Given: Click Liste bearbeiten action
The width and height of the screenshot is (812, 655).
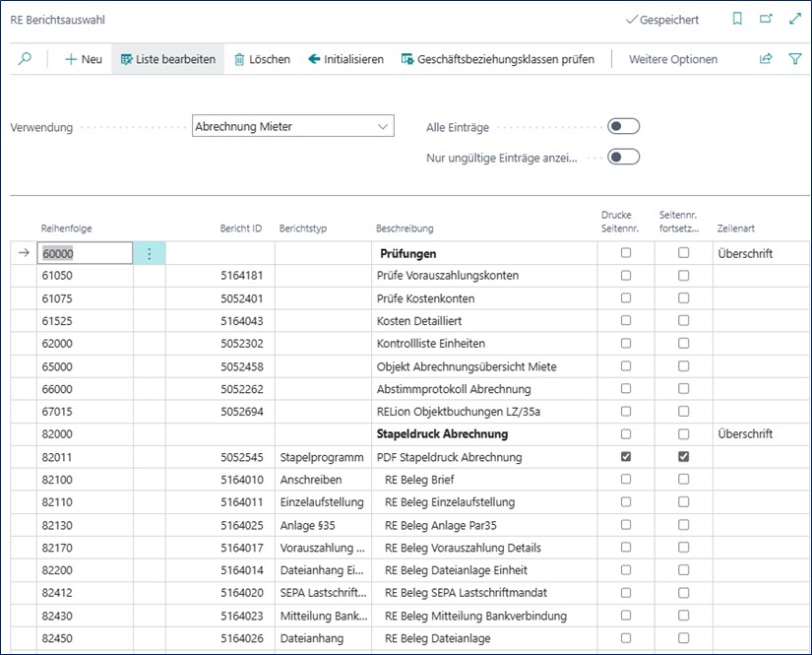Looking at the screenshot, I should coord(167,59).
